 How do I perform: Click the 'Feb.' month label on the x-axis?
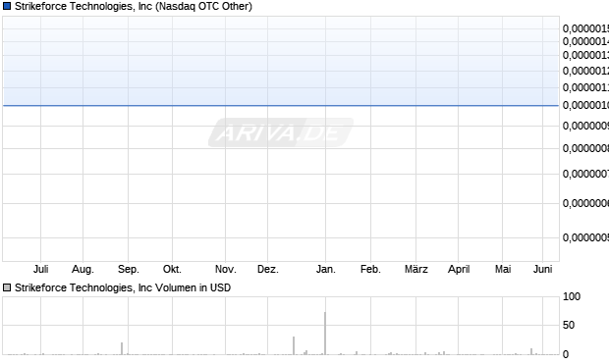(370, 269)
